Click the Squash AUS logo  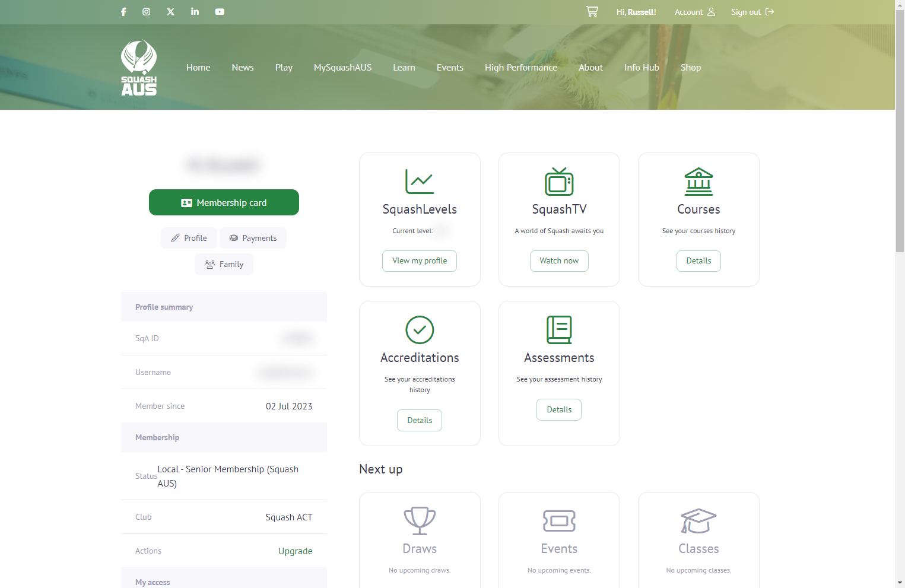(139, 68)
